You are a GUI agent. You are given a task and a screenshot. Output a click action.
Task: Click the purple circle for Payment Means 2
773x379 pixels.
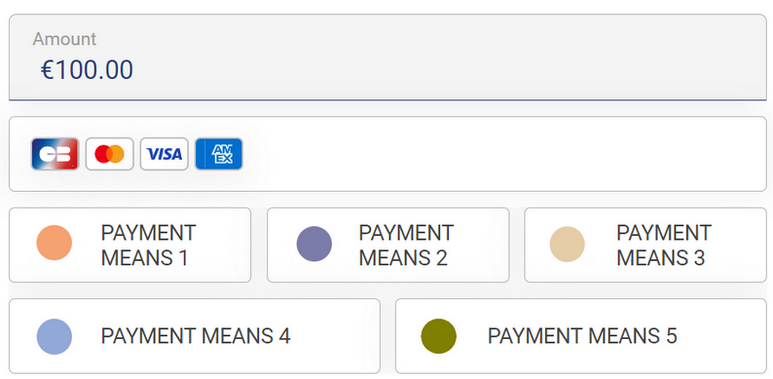coord(314,244)
